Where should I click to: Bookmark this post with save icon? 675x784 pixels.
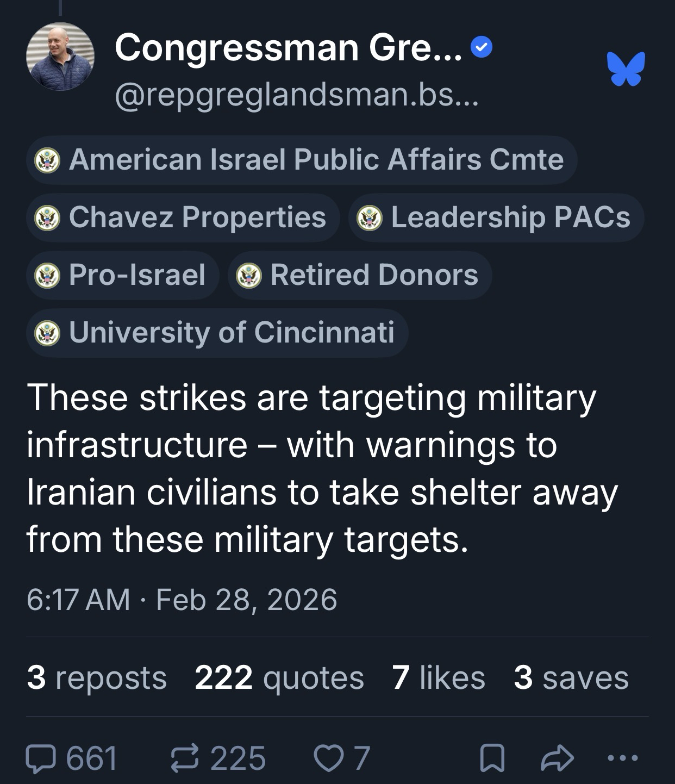(x=492, y=759)
